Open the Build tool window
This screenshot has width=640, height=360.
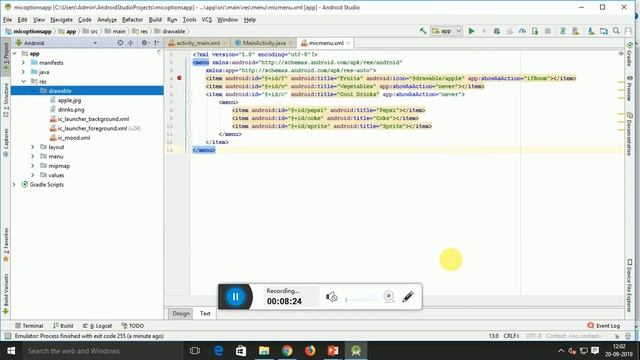pos(63,326)
